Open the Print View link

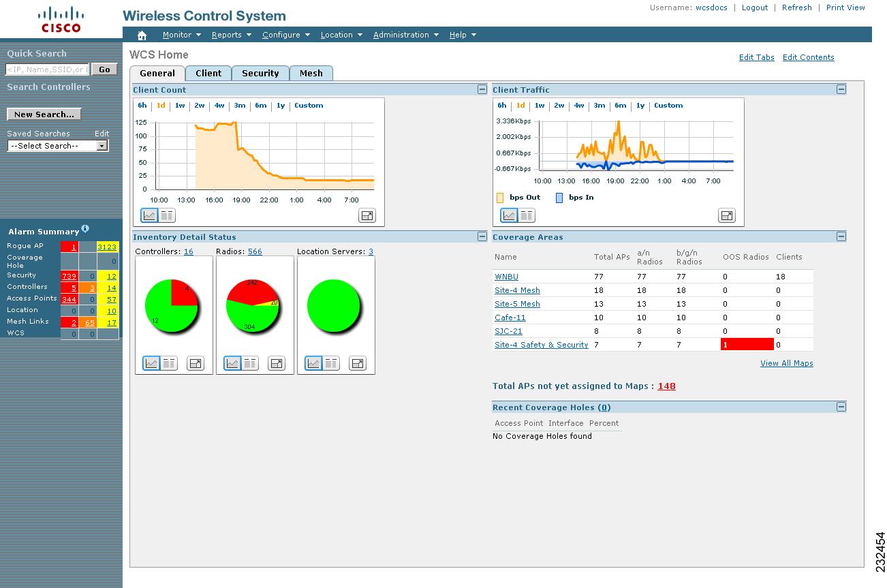[845, 7]
